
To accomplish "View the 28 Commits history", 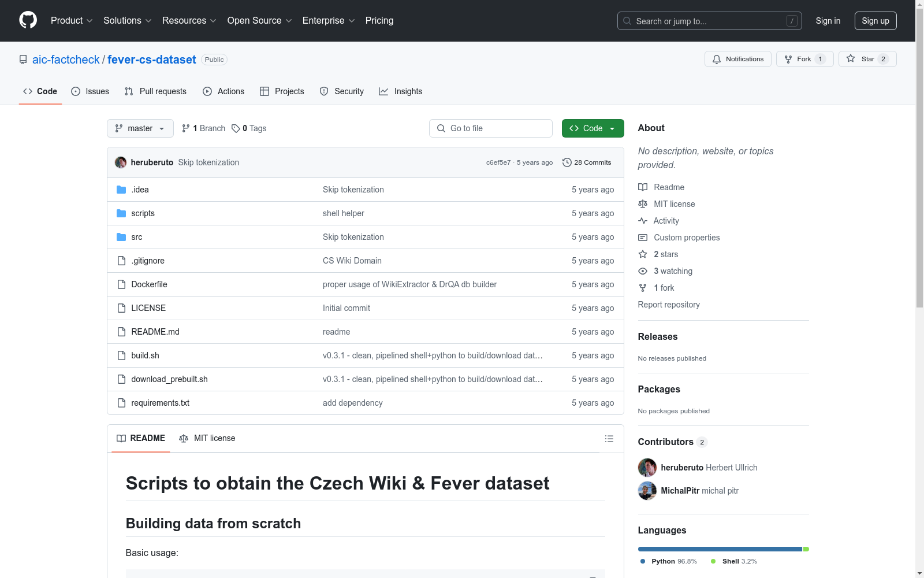I will point(587,162).
